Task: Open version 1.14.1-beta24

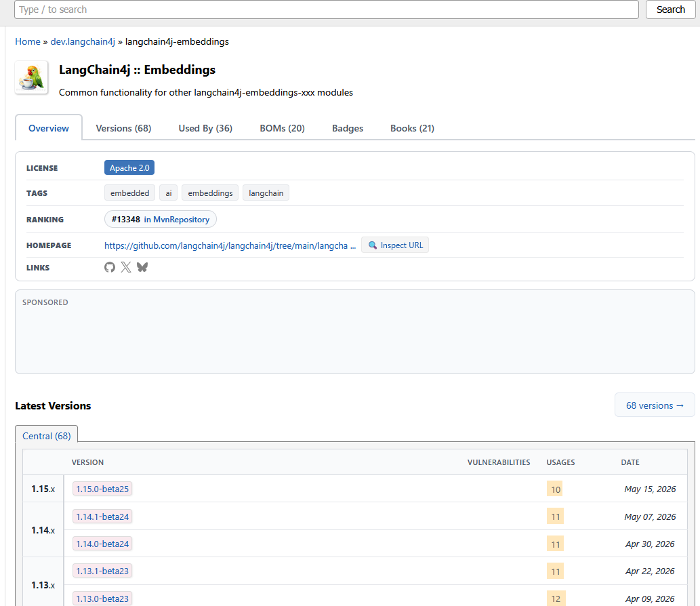Action: (102, 517)
